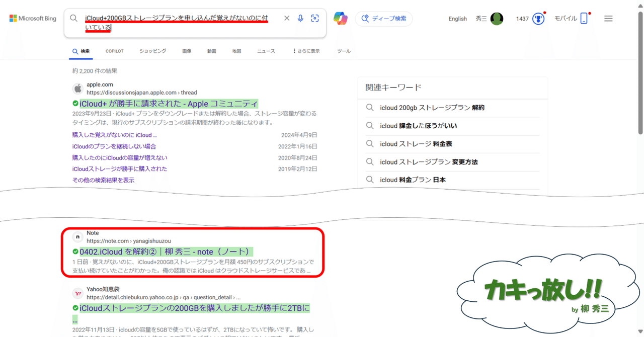644x337 pixels.
Task: Click the 1437 rewards points number
Action: pos(522,19)
